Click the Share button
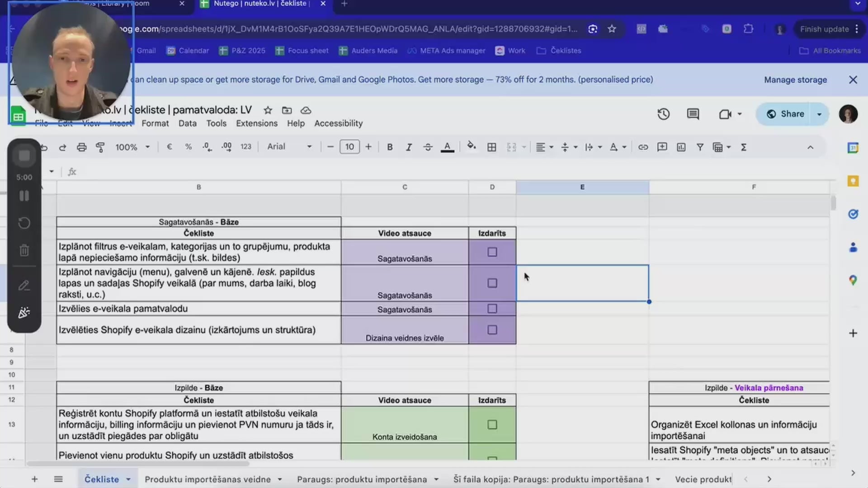868x488 pixels. click(786, 114)
